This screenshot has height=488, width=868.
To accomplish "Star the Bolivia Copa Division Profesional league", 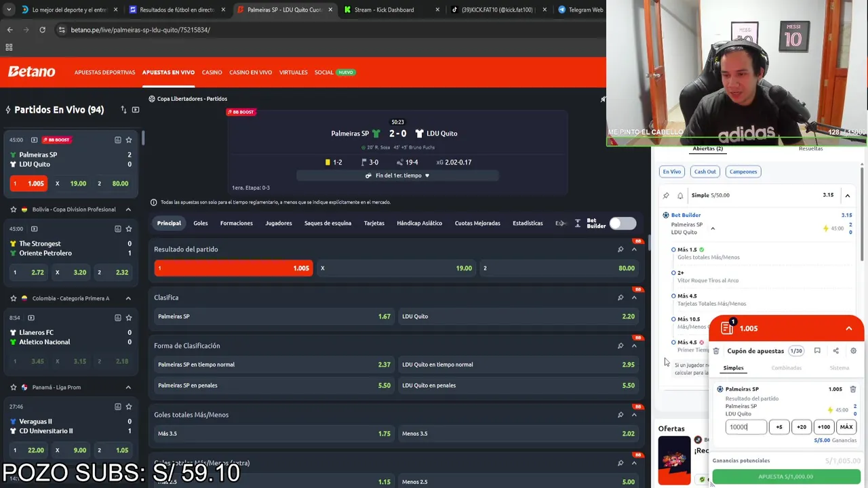I will [x=13, y=209].
